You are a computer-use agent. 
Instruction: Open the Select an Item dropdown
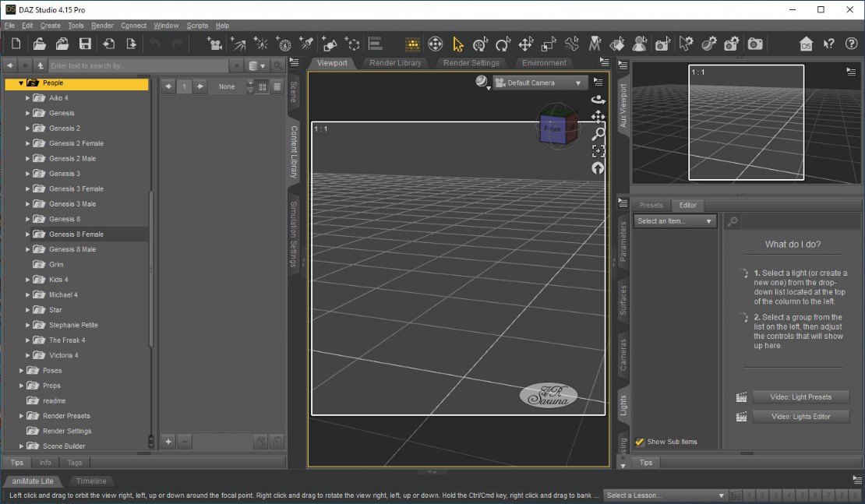(675, 221)
